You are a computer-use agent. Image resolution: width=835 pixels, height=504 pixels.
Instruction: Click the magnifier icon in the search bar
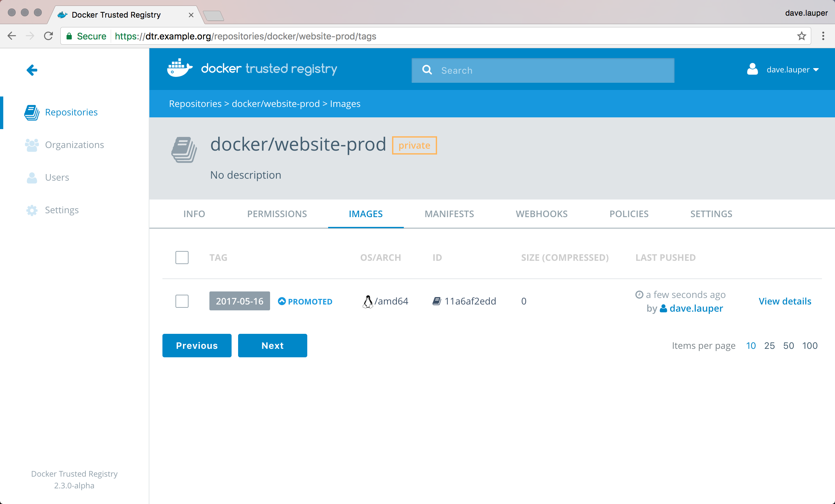(427, 70)
